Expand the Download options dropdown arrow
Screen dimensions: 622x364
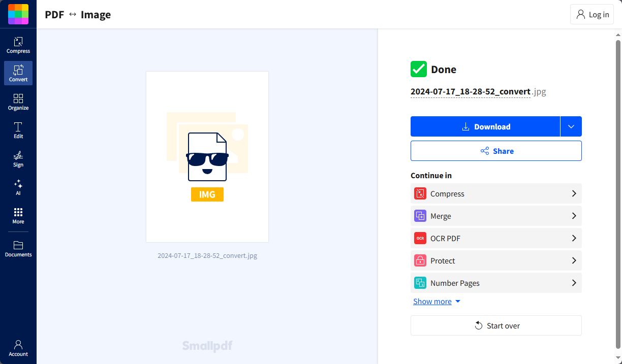[x=571, y=126]
